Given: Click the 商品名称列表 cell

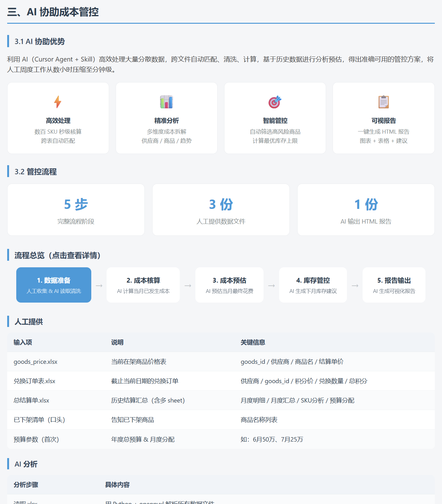Looking at the screenshot, I should (x=259, y=420).
